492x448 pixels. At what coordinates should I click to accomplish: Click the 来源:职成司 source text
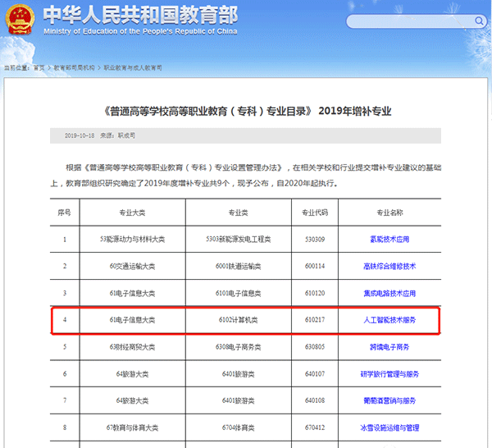pos(118,135)
